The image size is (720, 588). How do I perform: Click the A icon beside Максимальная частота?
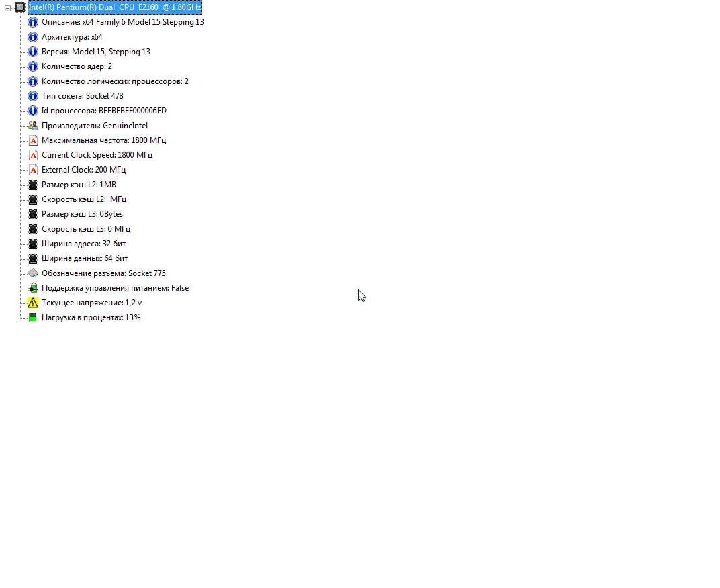tap(33, 140)
